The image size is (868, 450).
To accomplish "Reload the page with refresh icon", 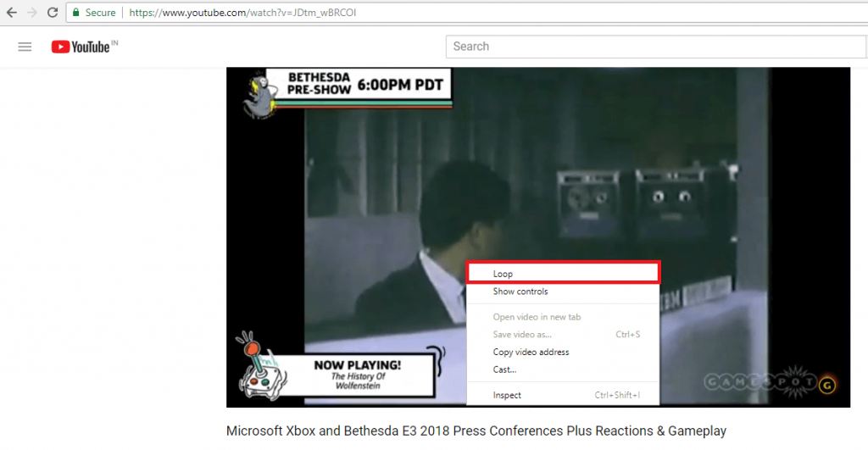I will (53, 12).
